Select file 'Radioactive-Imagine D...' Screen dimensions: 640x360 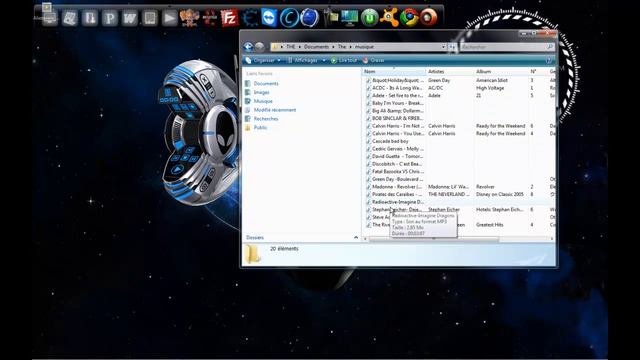coord(398,202)
